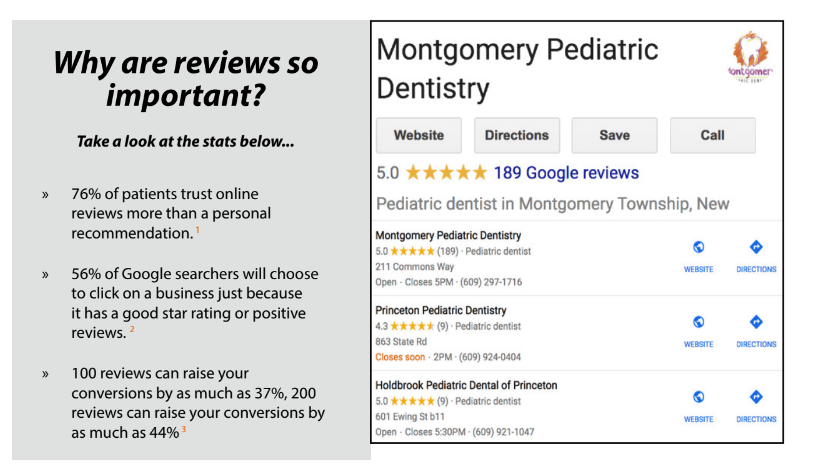Open the 189 Google reviews link
Viewport: 813px width, 464px height.
point(566,173)
